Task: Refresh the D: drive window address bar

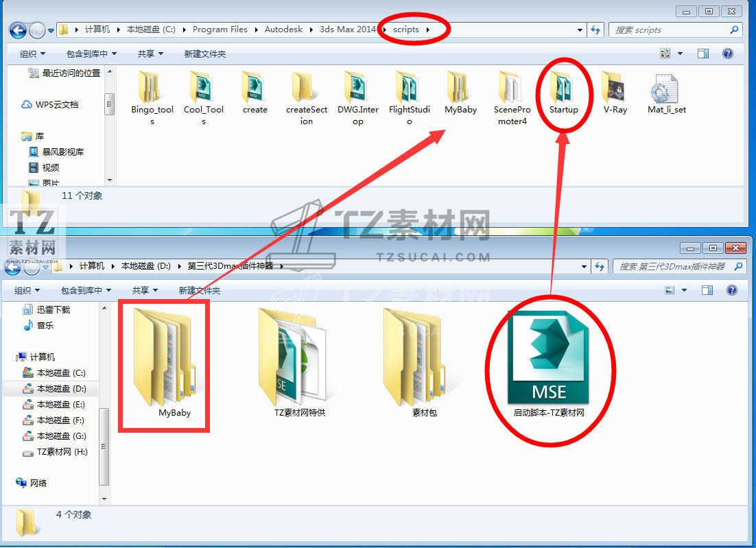Action: click(600, 266)
